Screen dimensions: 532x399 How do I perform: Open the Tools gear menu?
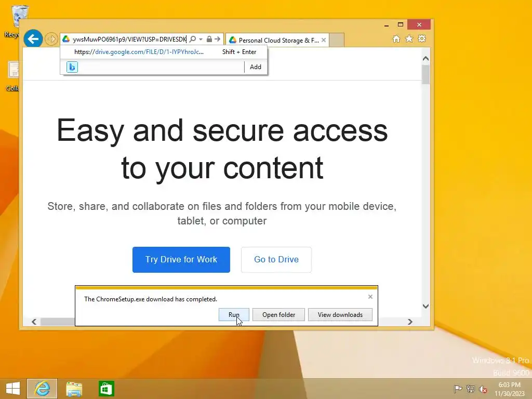coord(422,38)
